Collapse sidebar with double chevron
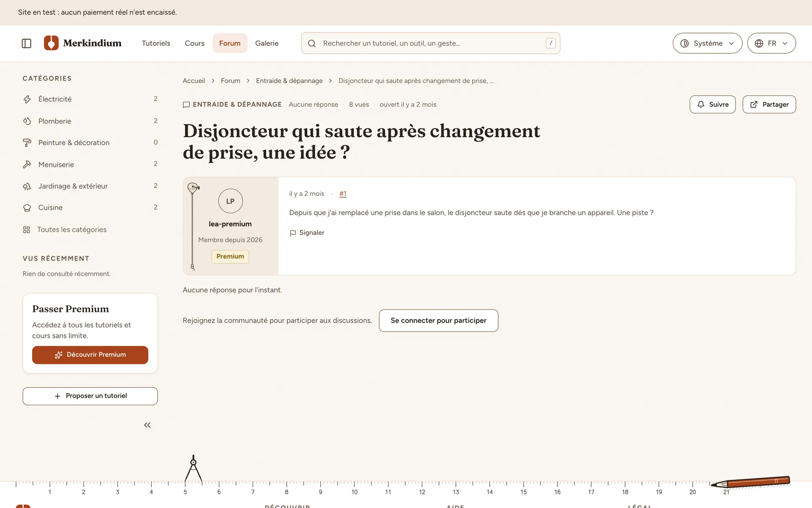The height and width of the screenshot is (508, 812). (147, 425)
